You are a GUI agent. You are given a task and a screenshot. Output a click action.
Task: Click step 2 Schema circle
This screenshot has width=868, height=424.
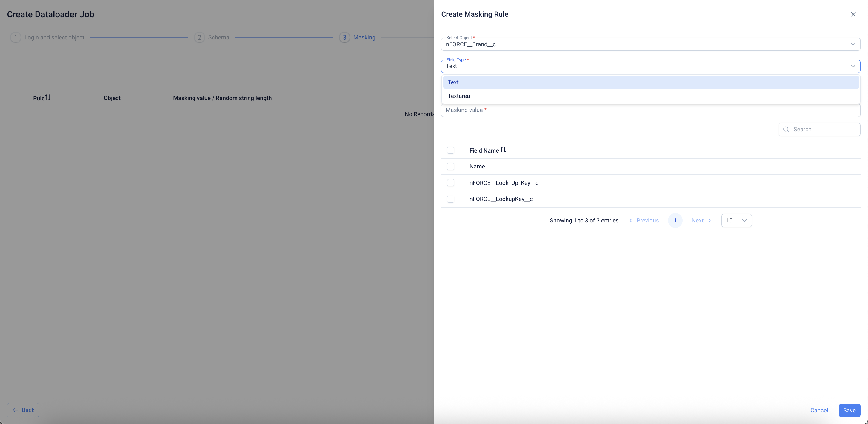(x=199, y=37)
